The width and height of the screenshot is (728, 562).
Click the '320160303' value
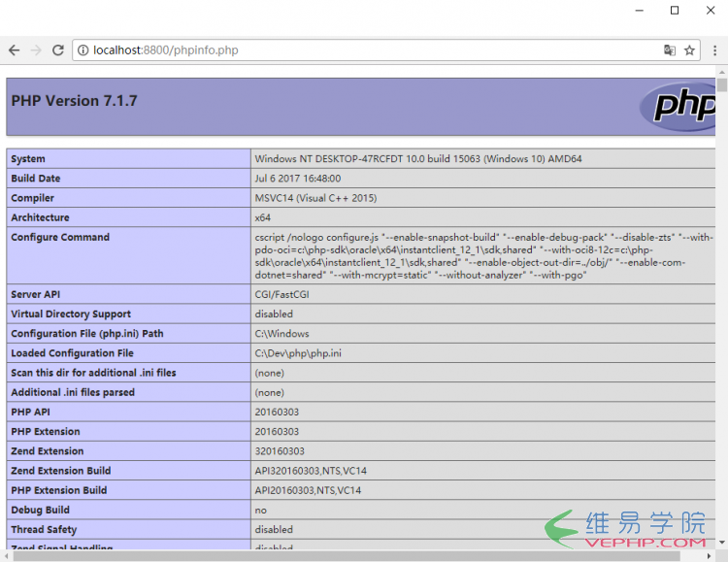coord(280,451)
